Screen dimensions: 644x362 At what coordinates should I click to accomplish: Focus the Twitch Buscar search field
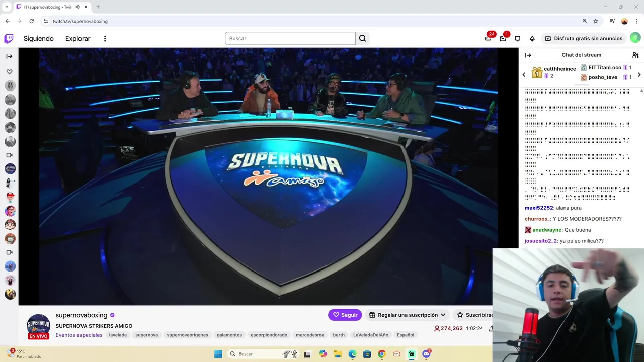tap(290, 38)
